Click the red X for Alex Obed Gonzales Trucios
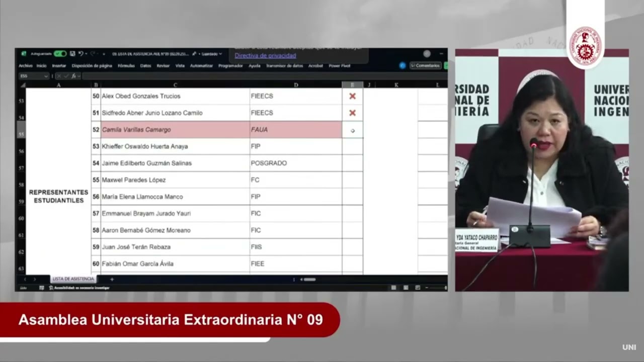This screenshot has width=644, height=362. (352, 96)
